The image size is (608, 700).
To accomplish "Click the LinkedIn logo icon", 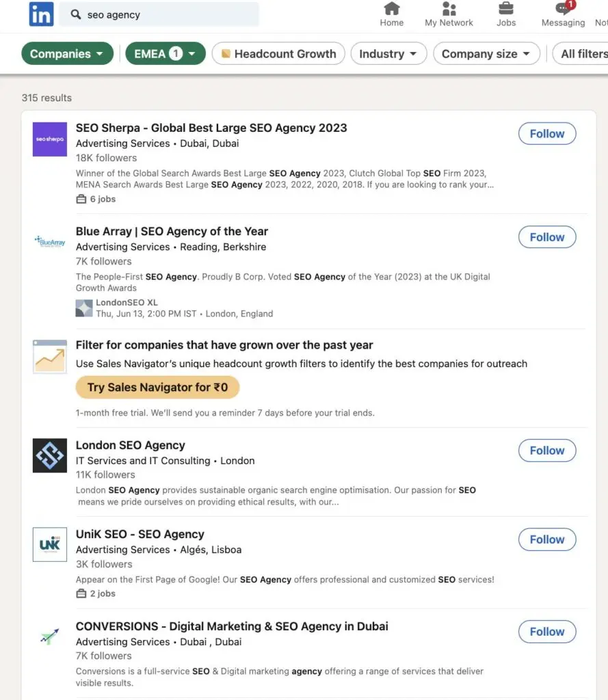I will 41,14.
